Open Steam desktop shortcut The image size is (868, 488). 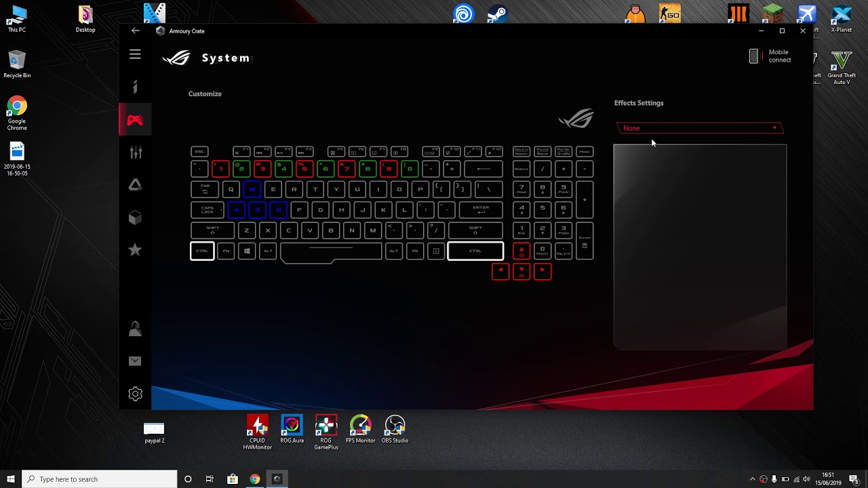click(497, 14)
